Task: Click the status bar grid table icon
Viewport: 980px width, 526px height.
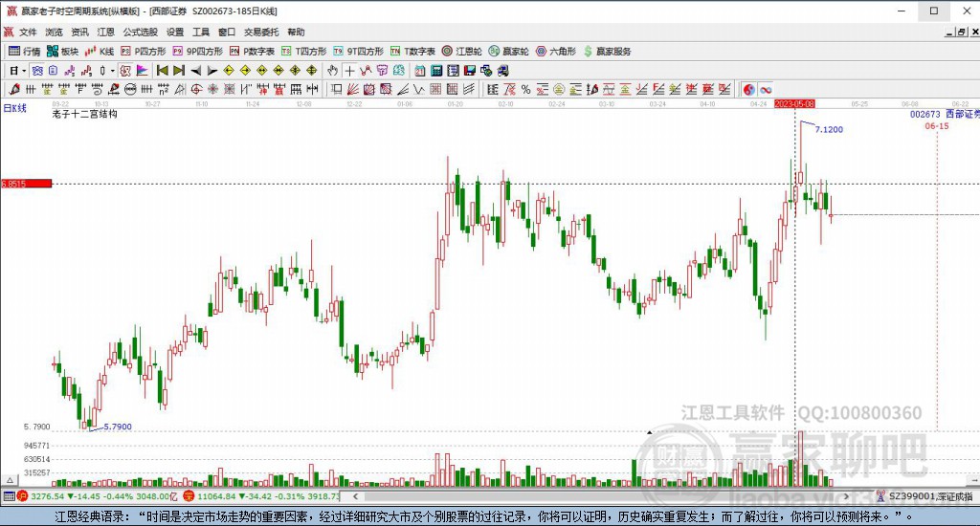Action: click(9, 496)
